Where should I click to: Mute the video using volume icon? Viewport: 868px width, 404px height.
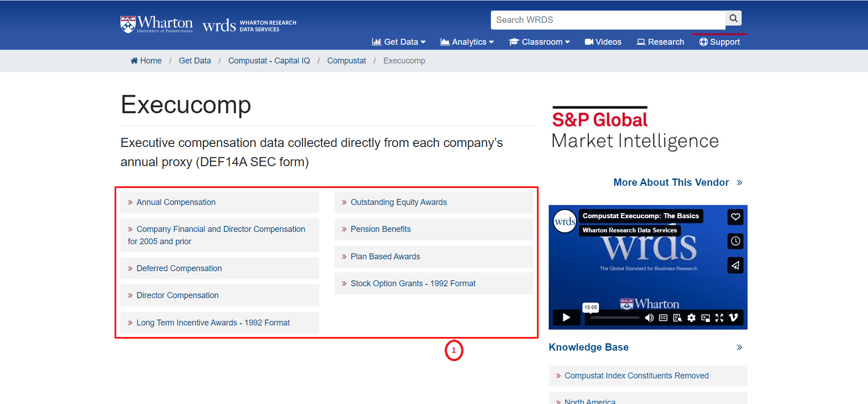click(x=649, y=318)
